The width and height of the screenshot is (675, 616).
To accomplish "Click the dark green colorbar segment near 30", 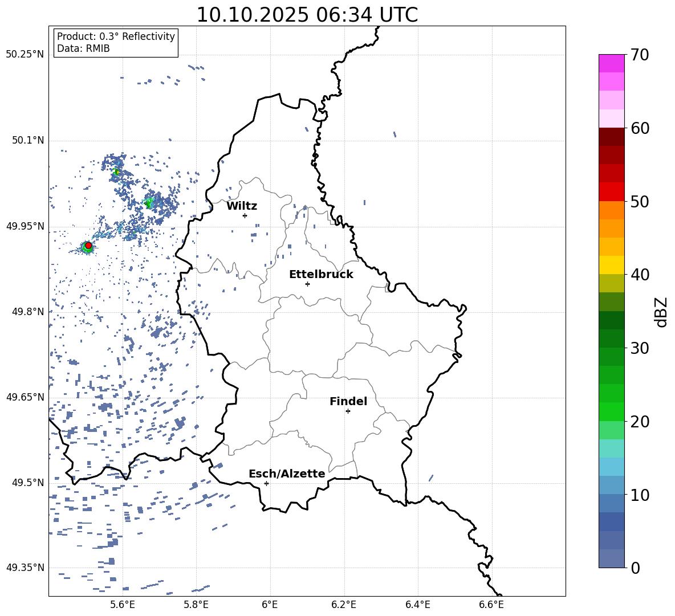I will click(611, 338).
